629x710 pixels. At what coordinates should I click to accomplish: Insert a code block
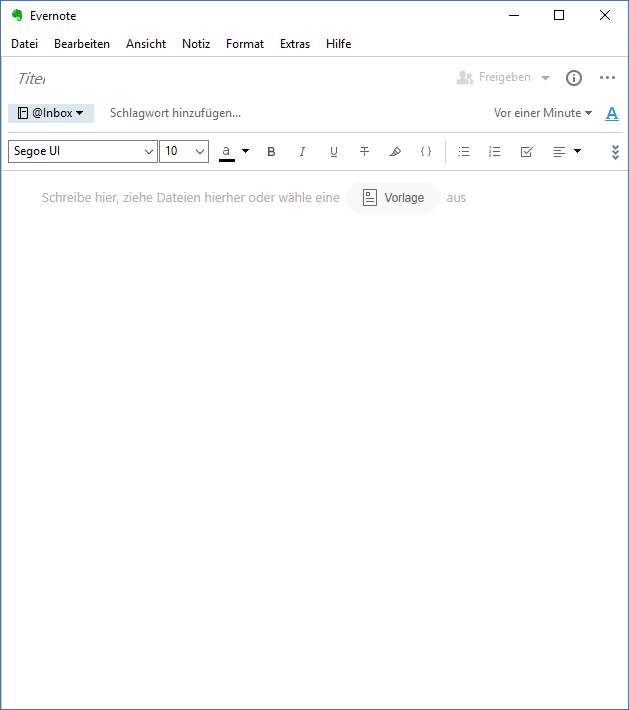pyautogui.click(x=426, y=152)
